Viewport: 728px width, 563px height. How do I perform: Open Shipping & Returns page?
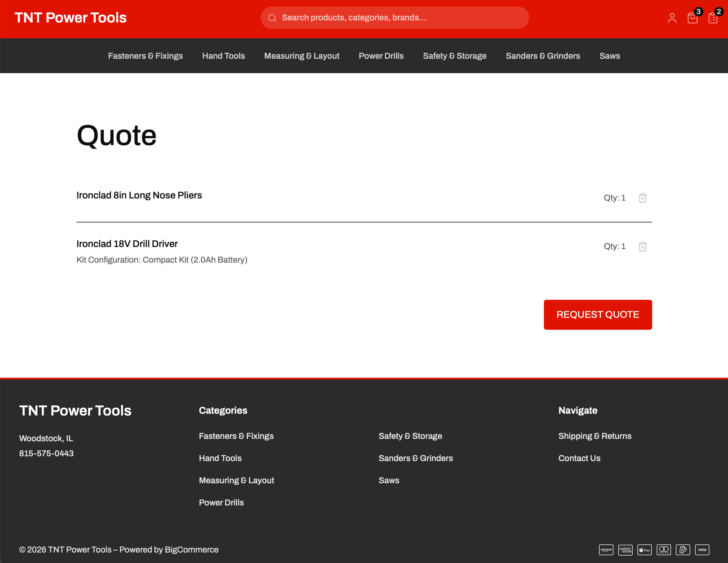pos(595,436)
